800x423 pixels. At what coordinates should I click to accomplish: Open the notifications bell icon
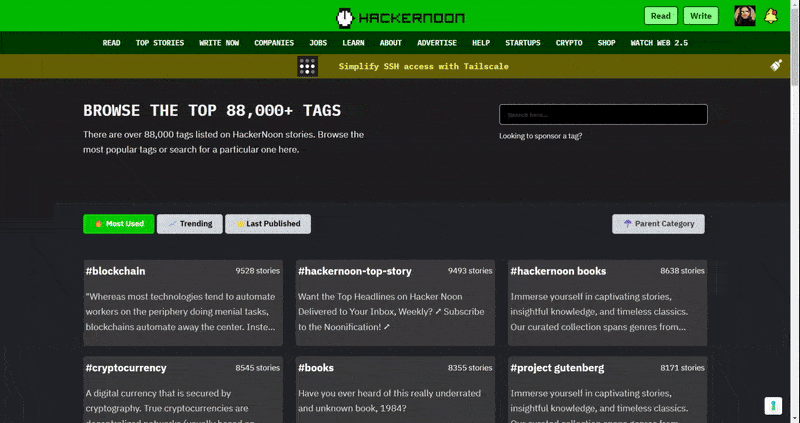tap(770, 16)
